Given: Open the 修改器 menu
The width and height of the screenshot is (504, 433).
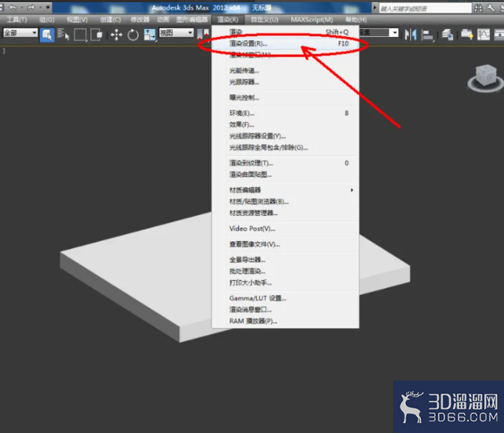Looking at the screenshot, I should tap(140, 20).
